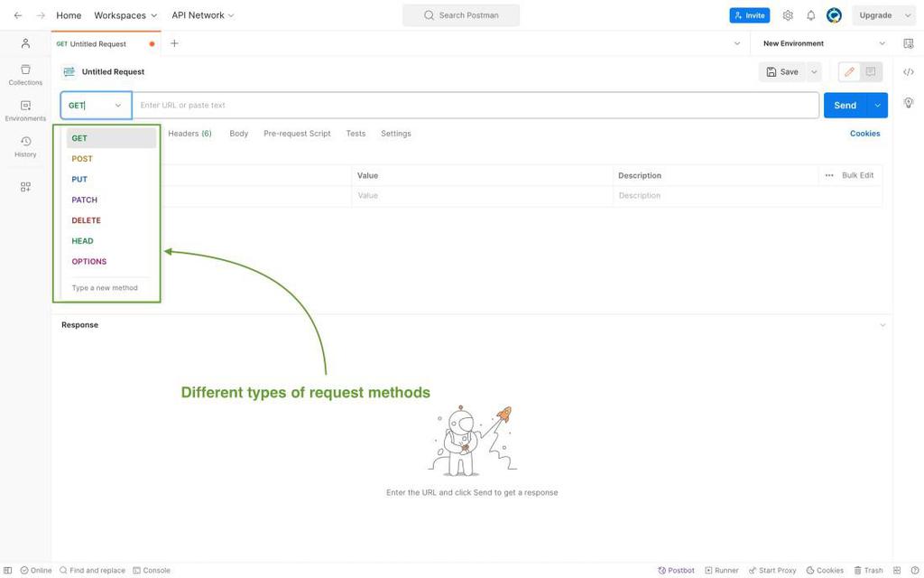This screenshot has width=924, height=578.
Task: Open the New Environment selector
Action: point(824,43)
